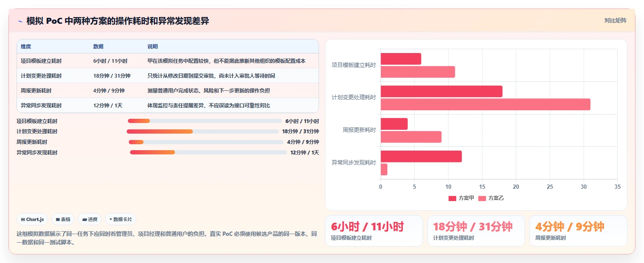Image resolution: width=644 pixels, height=263 pixels.
Task: Select table cell 4分钟 / 9分钟
Action: [x=109, y=91]
